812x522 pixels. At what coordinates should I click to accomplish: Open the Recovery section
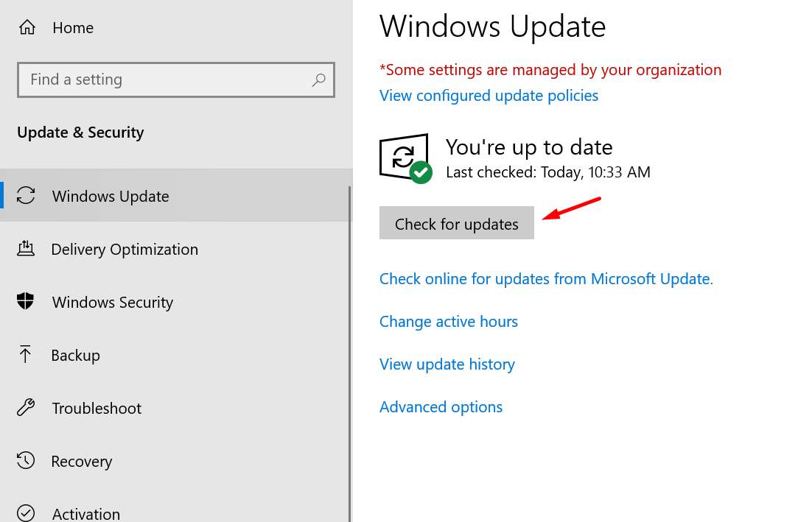pyautogui.click(x=175, y=460)
